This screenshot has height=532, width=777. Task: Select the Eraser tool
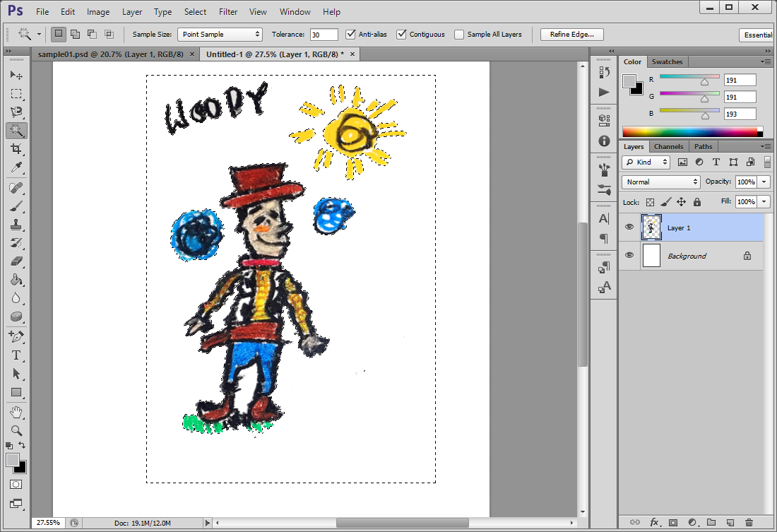tap(16, 261)
